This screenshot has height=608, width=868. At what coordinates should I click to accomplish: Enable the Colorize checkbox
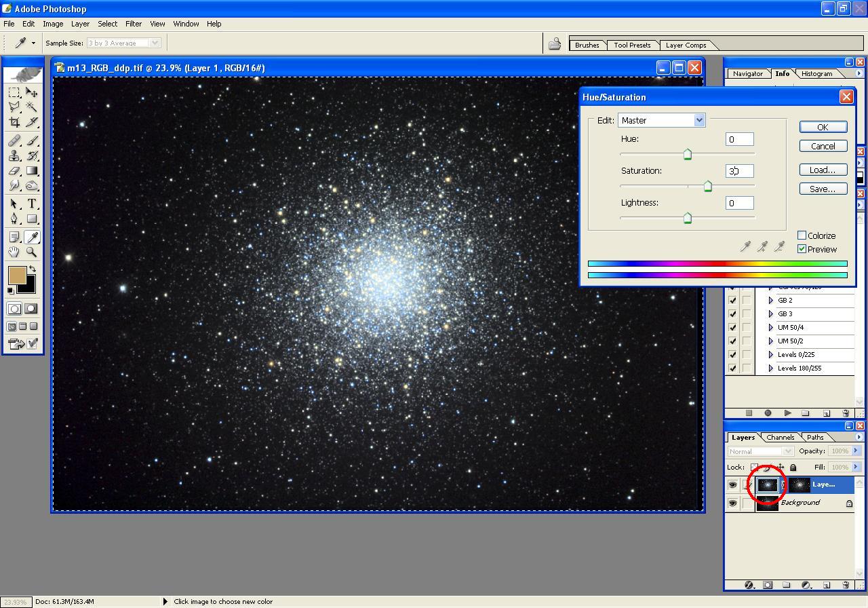coord(802,235)
